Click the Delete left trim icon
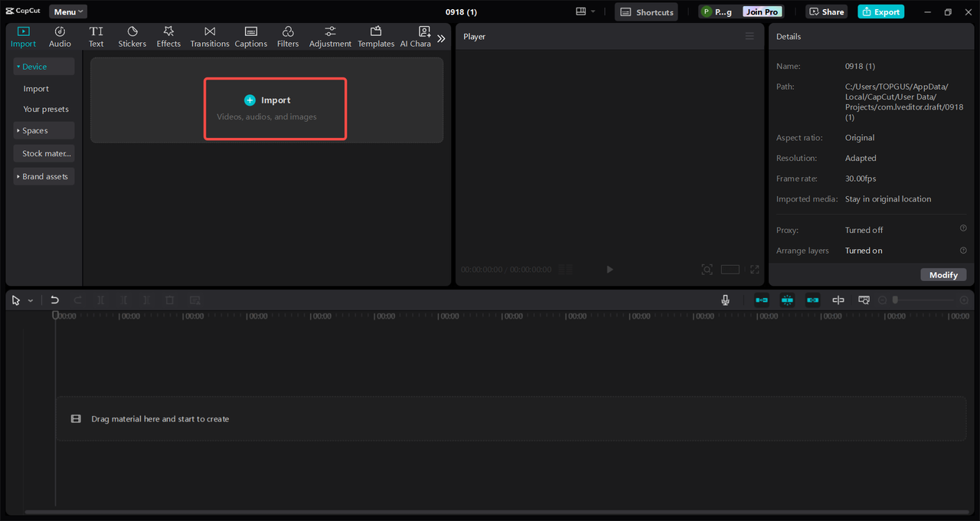Screen dimensions: 980x521 [123, 300]
